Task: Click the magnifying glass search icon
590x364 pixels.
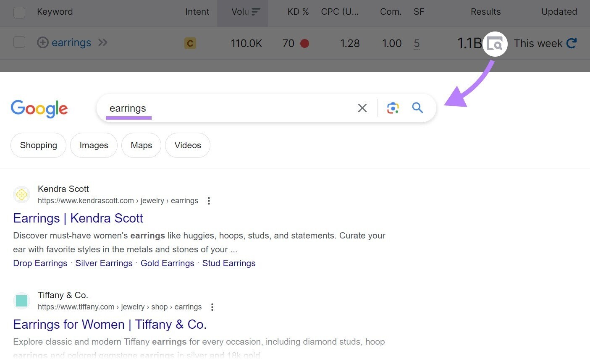Action: pos(417,108)
